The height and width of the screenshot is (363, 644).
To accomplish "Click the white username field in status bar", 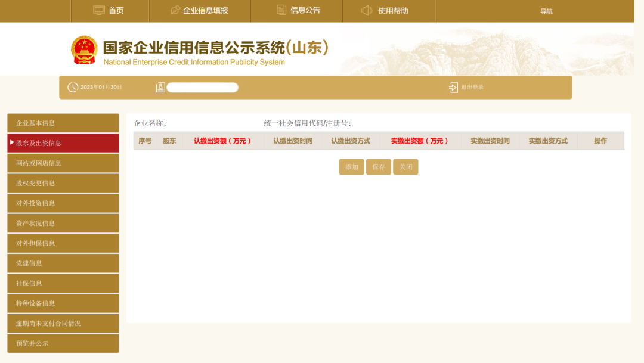I will pos(202,88).
